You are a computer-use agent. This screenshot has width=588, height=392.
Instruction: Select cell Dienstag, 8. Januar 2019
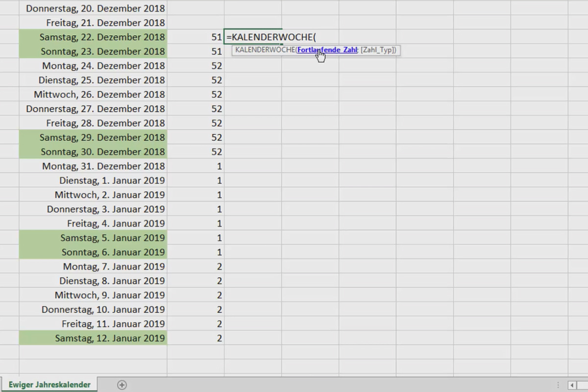[x=93, y=281]
